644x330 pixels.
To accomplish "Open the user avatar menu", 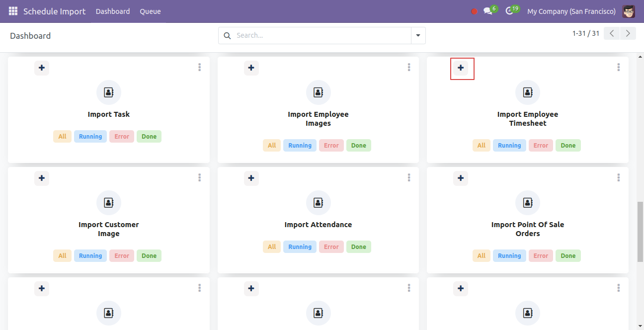I will point(629,11).
